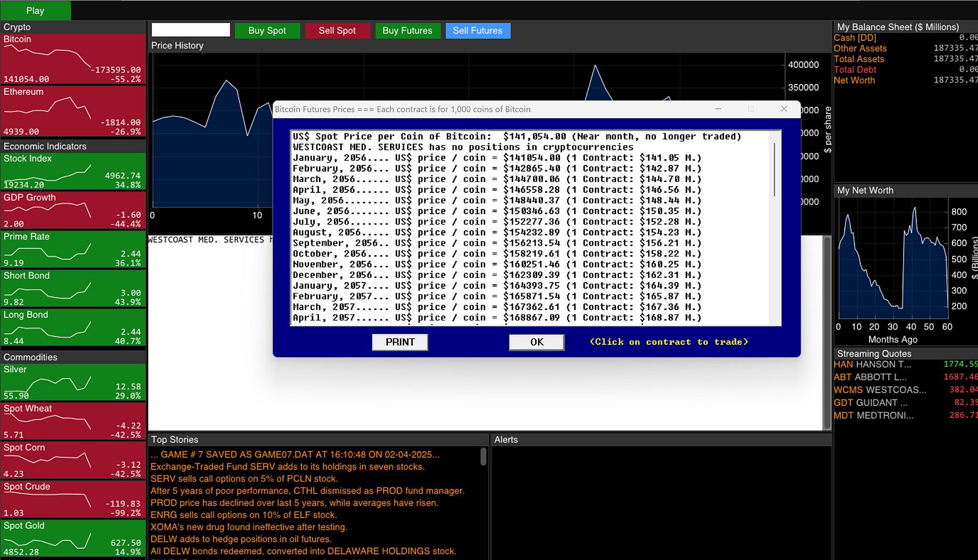The height and width of the screenshot is (560, 978).
Task: Open the Spot Gold commodity tile
Action: click(x=73, y=539)
